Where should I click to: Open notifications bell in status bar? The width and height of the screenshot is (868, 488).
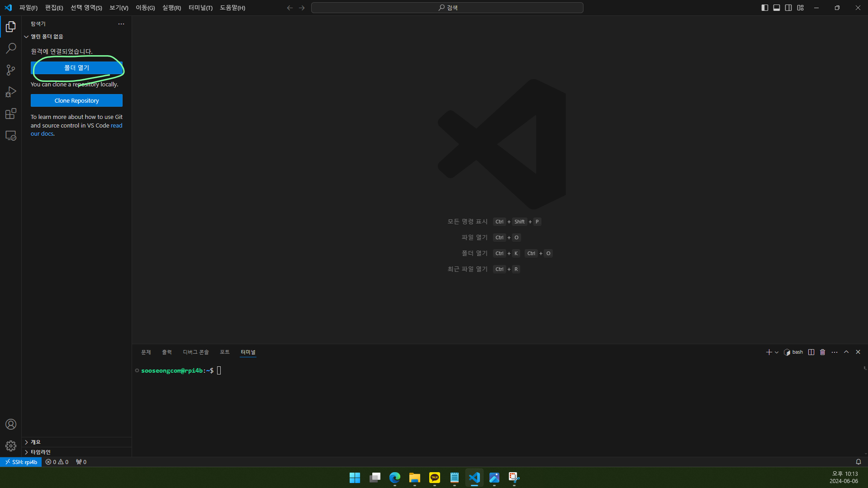click(859, 462)
